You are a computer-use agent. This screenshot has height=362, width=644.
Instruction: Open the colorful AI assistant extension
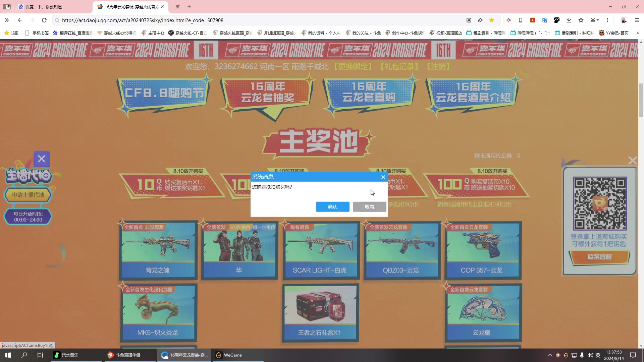pos(508,20)
